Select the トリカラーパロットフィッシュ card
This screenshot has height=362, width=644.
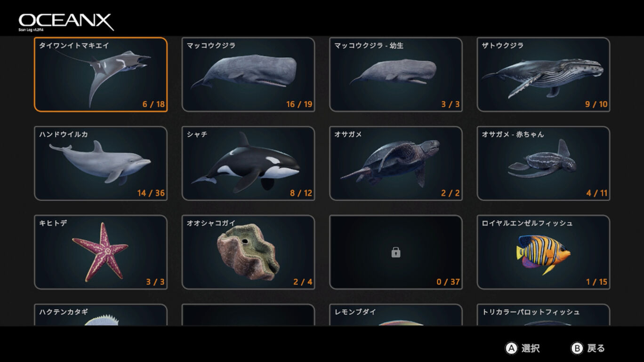[543, 315]
